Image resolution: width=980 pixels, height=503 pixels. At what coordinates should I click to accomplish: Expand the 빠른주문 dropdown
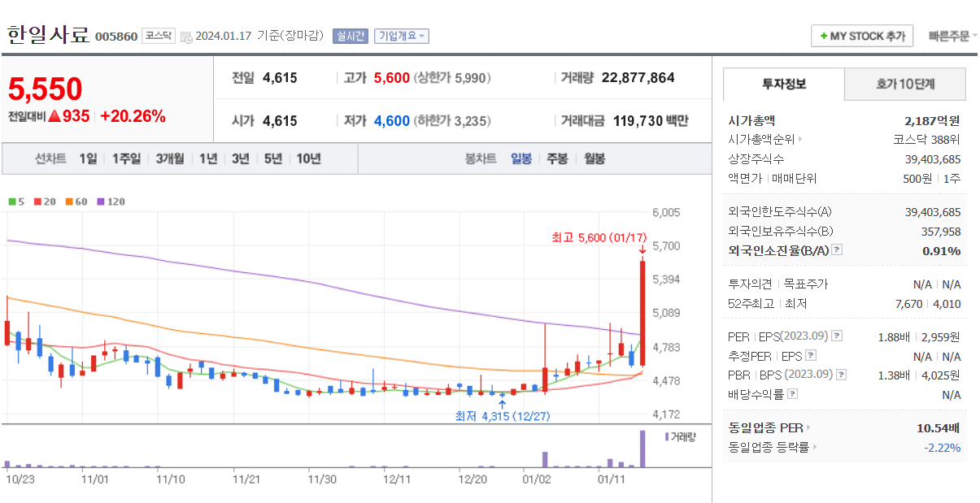[953, 37]
